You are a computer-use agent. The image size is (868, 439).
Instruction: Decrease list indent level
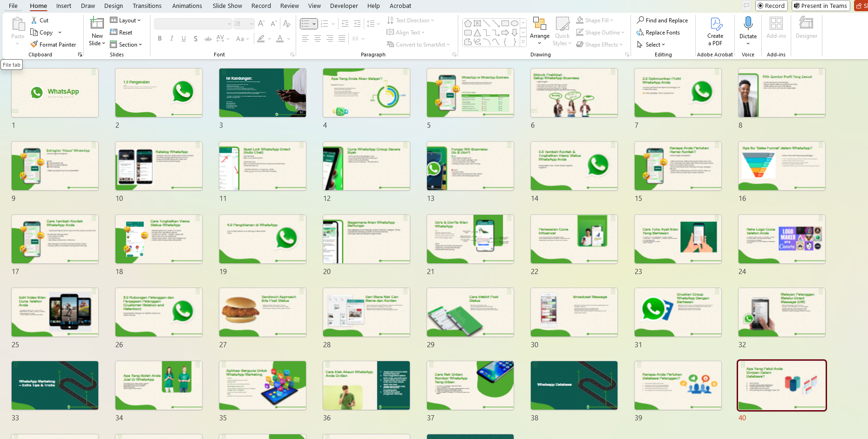click(x=345, y=23)
